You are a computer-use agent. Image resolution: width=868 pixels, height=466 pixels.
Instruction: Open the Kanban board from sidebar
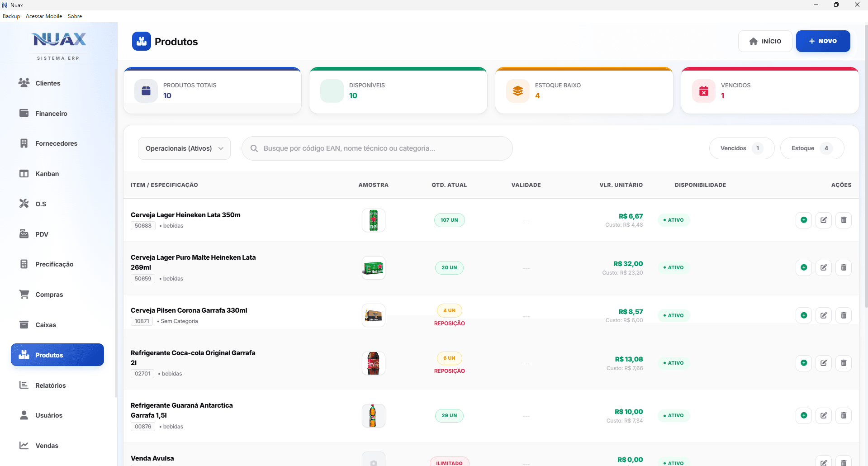coord(57,174)
